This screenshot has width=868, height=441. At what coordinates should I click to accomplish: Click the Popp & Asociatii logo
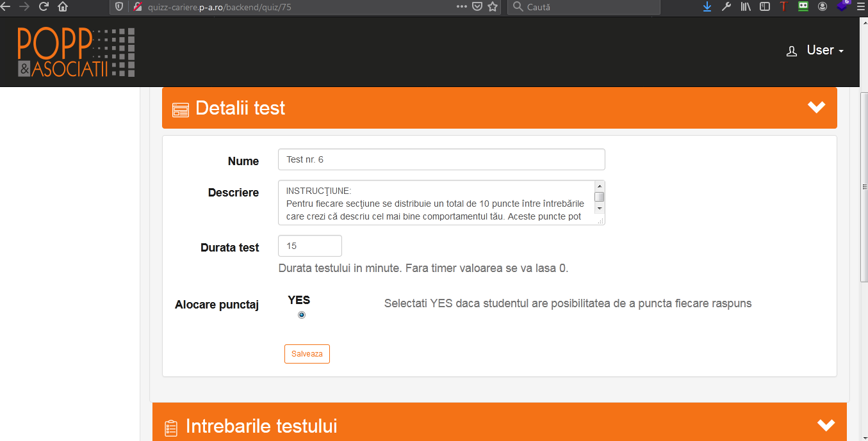click(76, 52)
